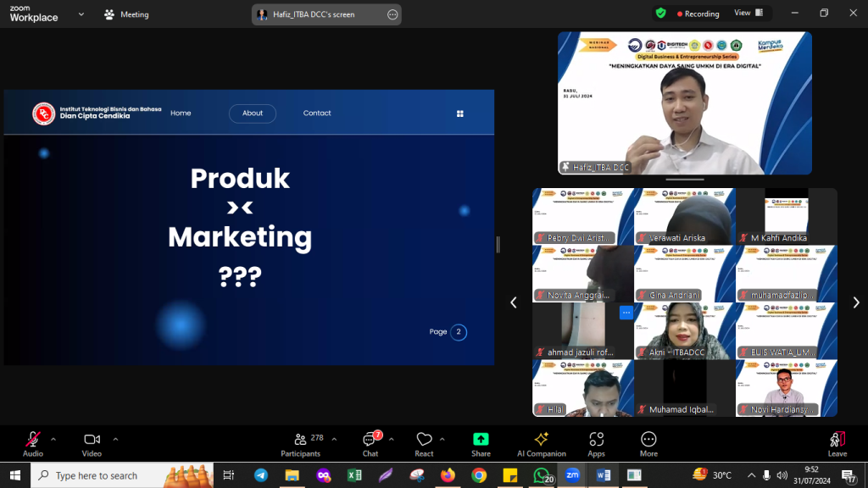Open the Zoom Workplace dropdown arrow
The height and width of the screenshot is (488, 868).
81,14
